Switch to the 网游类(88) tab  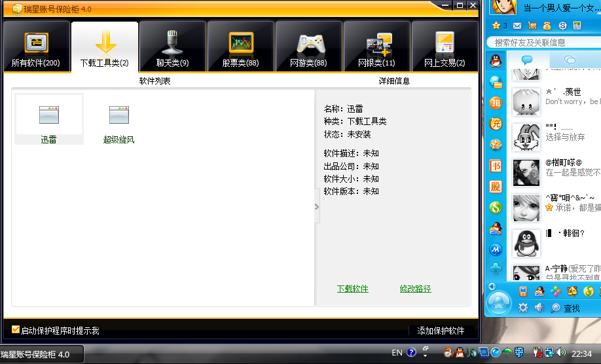(x=308, y=46)
